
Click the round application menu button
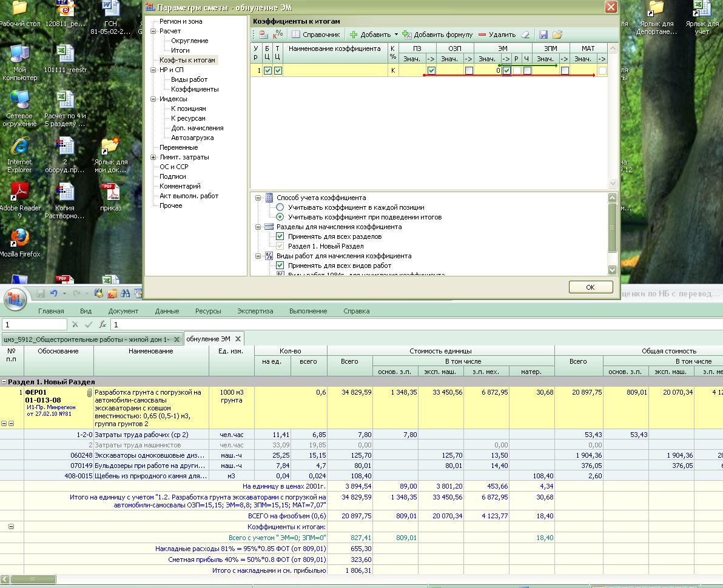[x=16, y=298]
